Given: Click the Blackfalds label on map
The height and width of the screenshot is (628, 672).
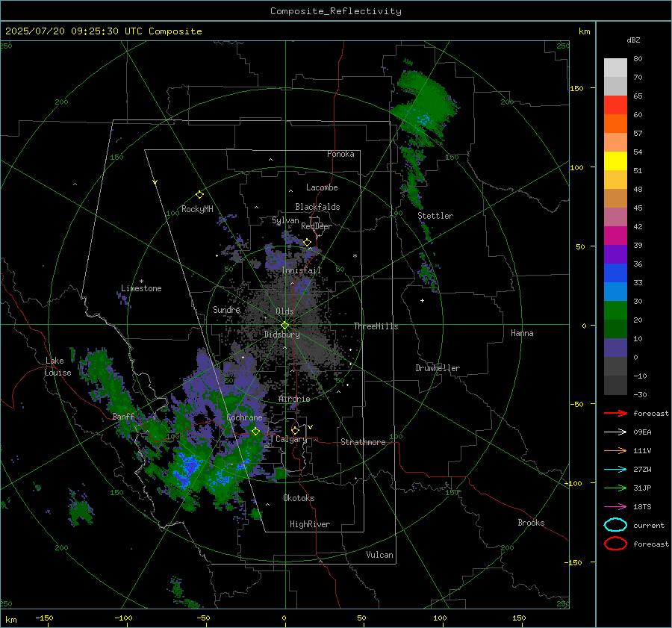Looking at the screenshot, I should (x=317, y=207).
